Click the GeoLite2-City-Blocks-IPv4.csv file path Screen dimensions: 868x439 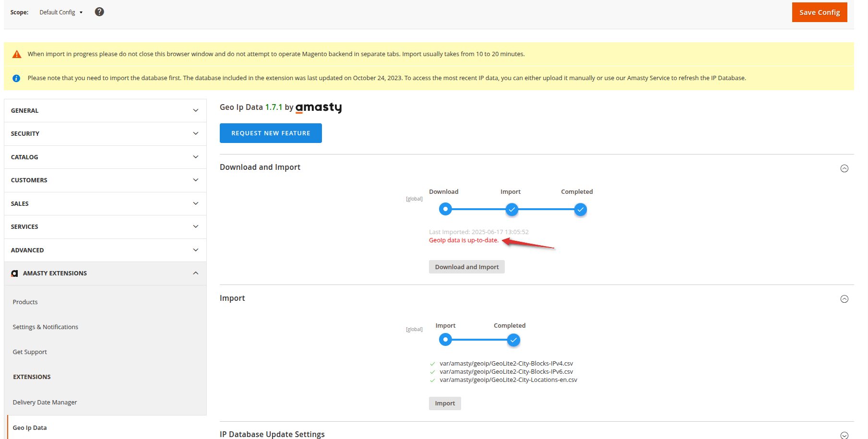pos(506,364)
